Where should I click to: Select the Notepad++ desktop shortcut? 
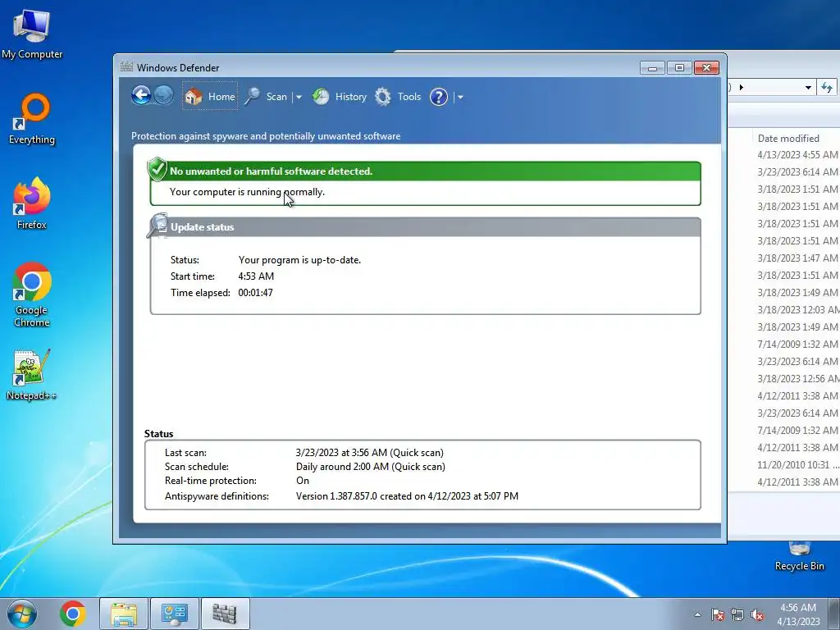(32, 375)
